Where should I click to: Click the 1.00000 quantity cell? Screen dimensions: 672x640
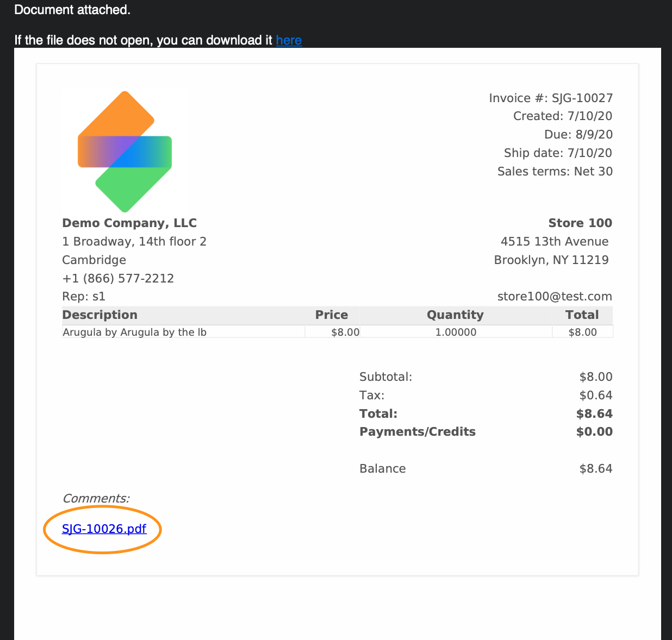pyautogui.click(x=456, y=332)
